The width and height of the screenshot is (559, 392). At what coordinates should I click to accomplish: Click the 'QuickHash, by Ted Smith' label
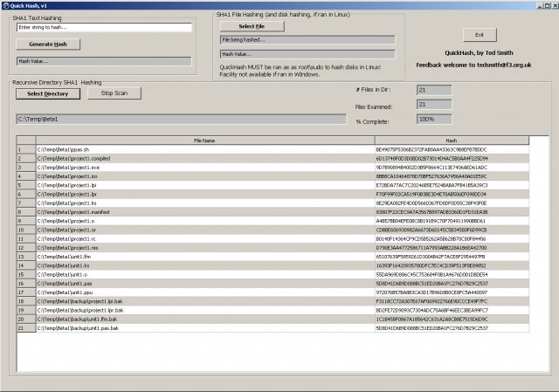click(x=479, y=52)
